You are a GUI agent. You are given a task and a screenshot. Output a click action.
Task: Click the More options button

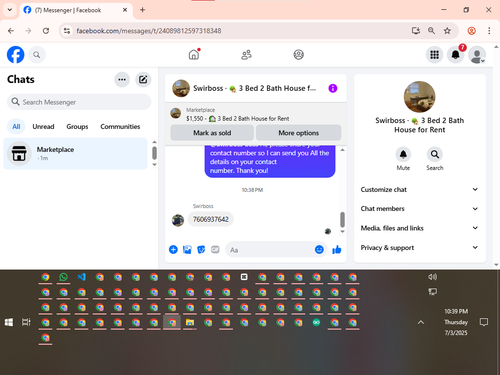(299, 133)
